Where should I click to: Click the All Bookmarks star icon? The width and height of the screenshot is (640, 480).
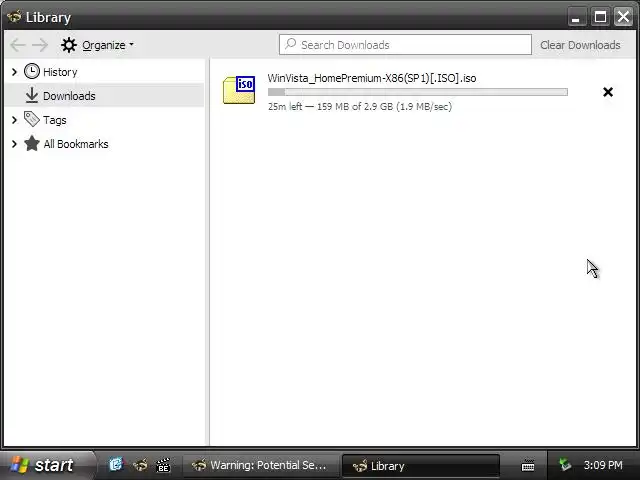coord(32,143)
